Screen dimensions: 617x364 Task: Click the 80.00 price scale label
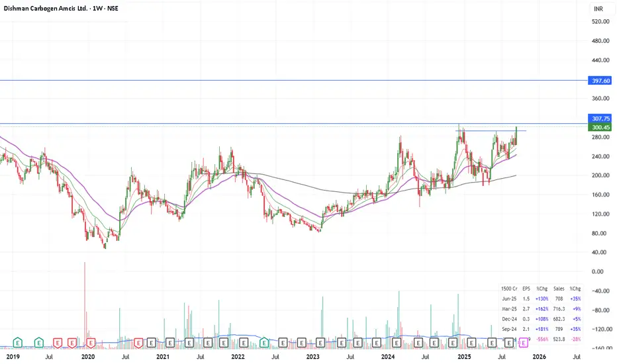click(600, 233)
